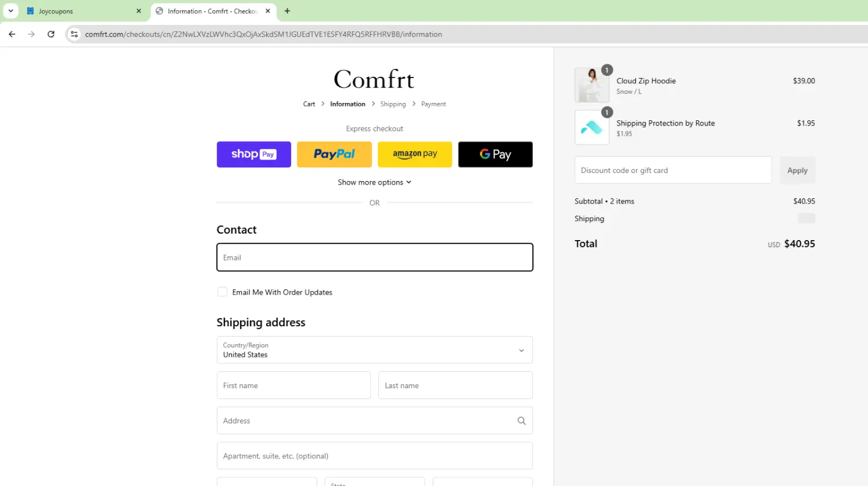Open the tab search dropdown arrow
Viewport: 868px width, 486px height.
[x=10, y=11]
